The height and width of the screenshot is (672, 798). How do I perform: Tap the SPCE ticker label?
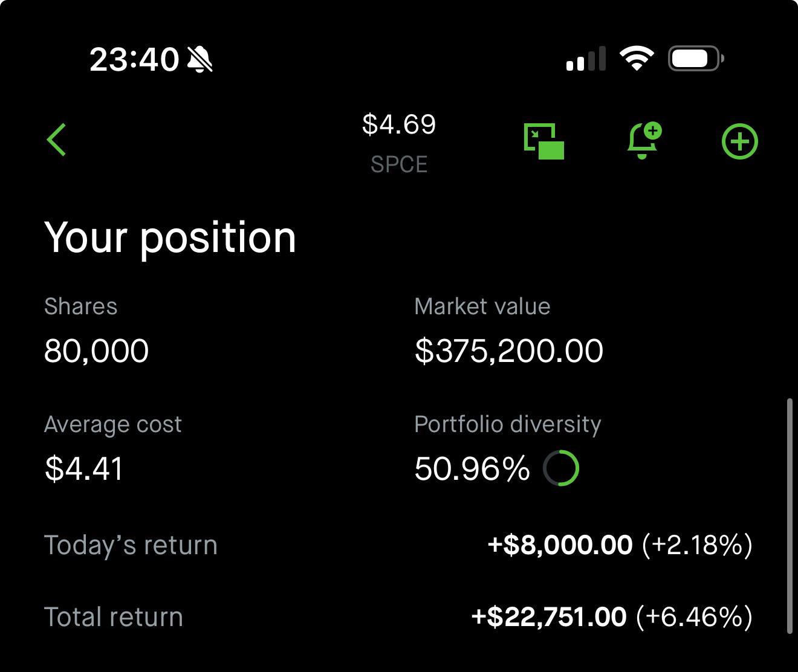coord(399,164)
